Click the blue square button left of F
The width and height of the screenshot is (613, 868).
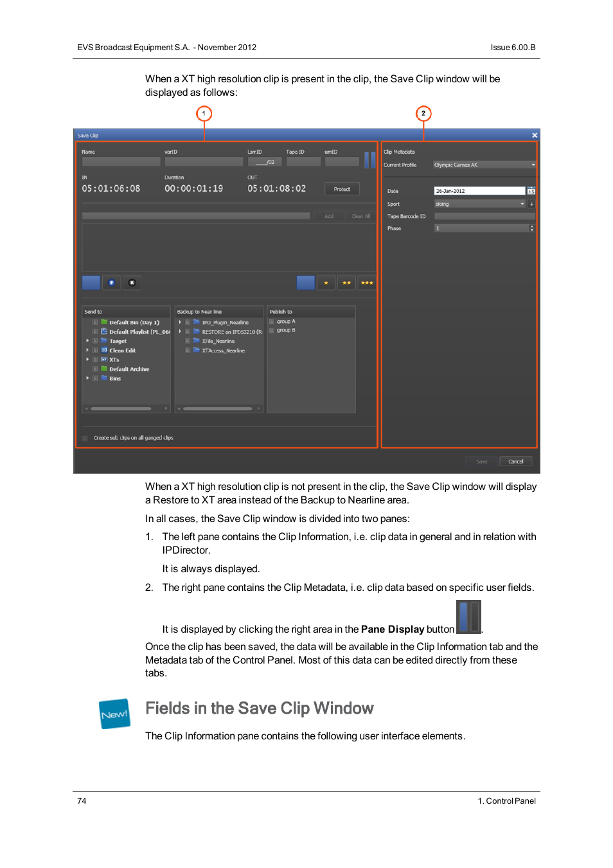(x=91, y=282)
